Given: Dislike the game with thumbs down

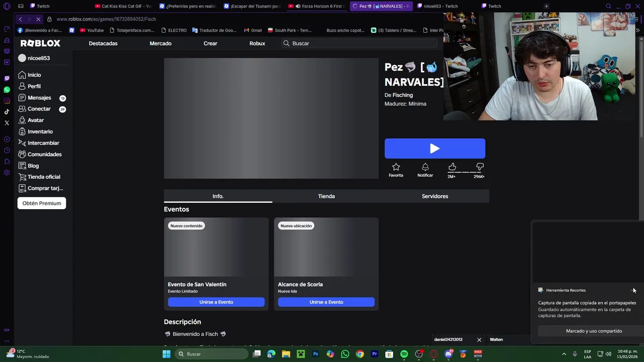Looking at the screenshot, I should point(479,167).
